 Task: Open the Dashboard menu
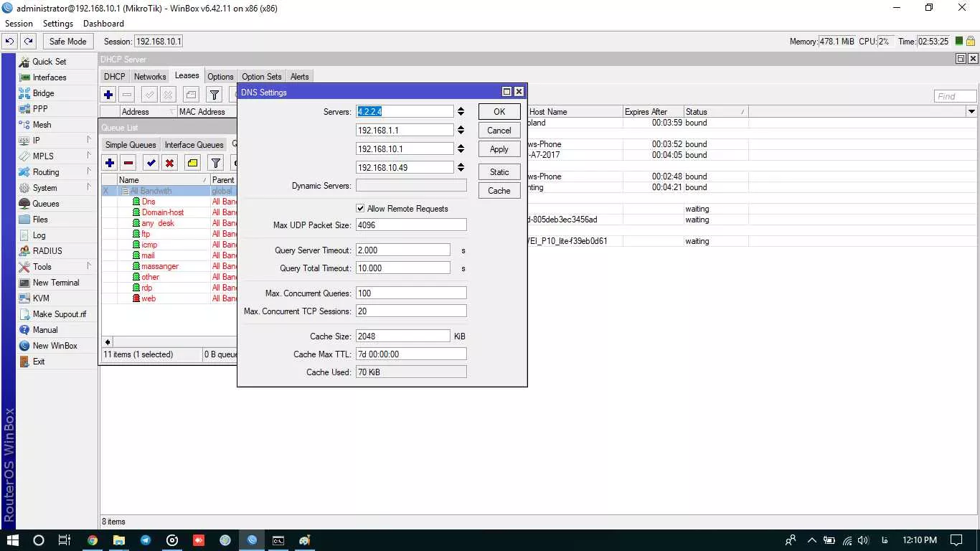point(103,24)
